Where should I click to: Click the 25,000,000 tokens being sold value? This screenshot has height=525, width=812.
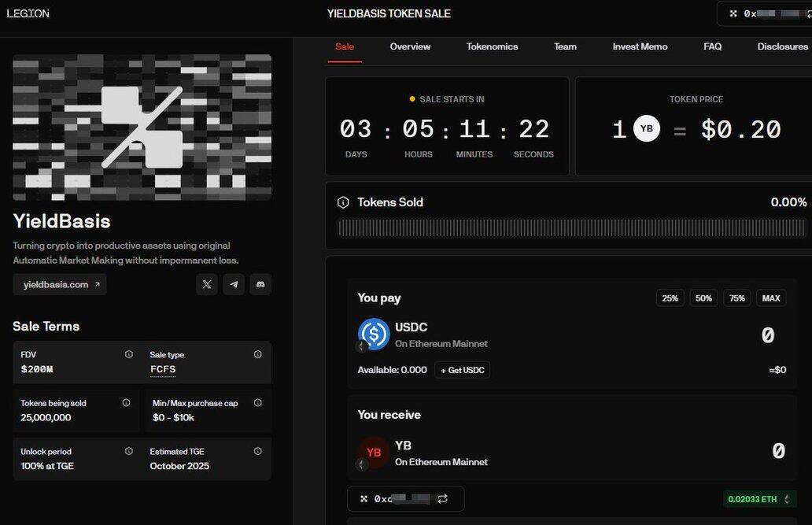[46, 417]
